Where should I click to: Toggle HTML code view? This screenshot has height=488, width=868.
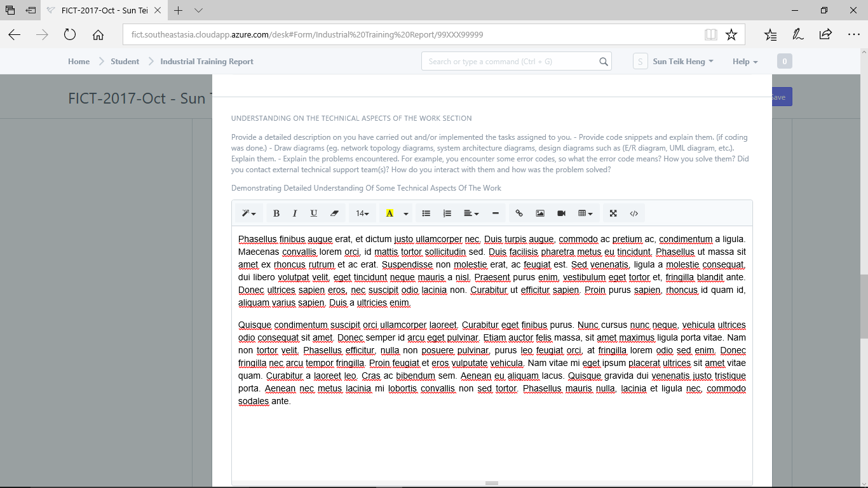click(x=634, y=213)
